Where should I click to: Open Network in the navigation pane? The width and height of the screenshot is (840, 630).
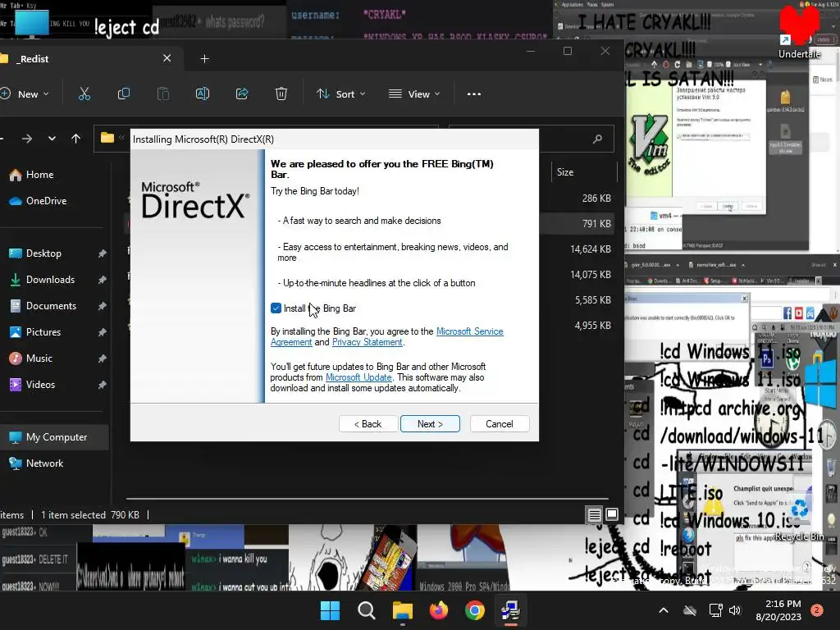(44, 463)
